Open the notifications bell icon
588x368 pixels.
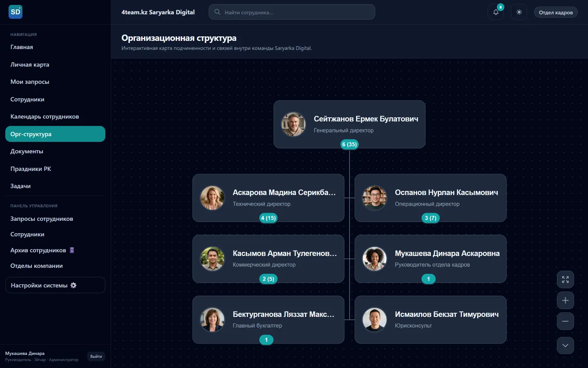495,12
